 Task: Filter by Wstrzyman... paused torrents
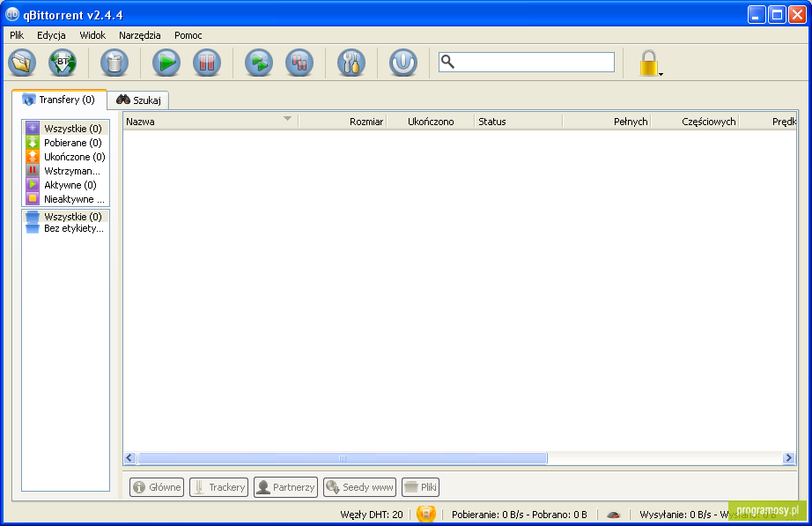[66, 171]
